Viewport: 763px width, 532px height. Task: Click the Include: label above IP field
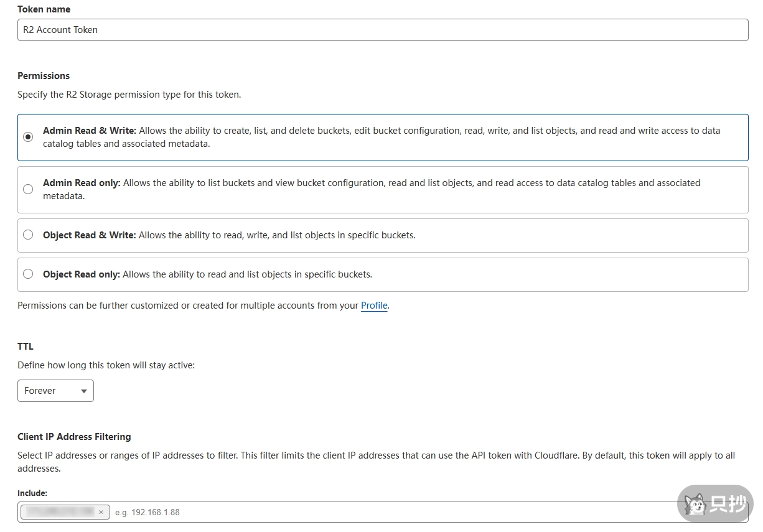click(32, 493)
